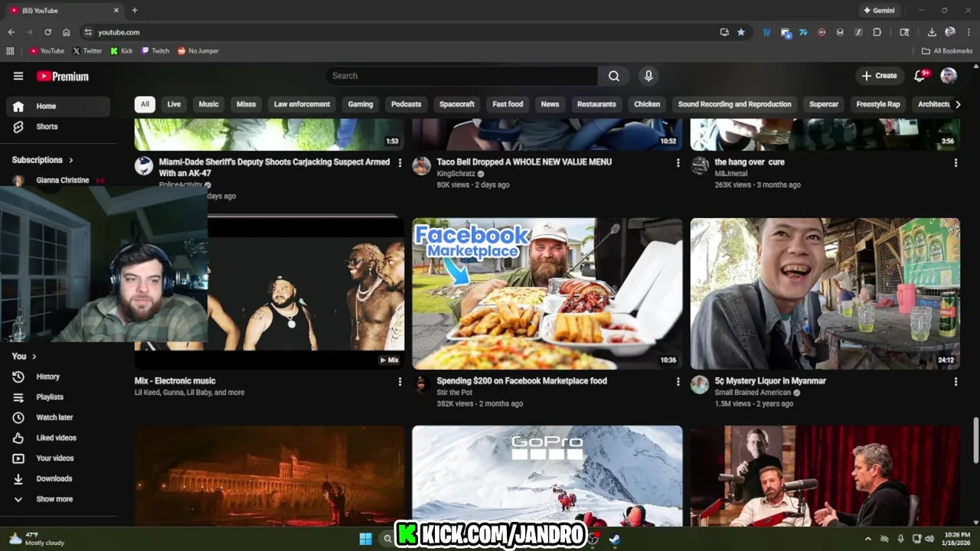
Task: Click the browser home button
Action: [x=67, y=32]
